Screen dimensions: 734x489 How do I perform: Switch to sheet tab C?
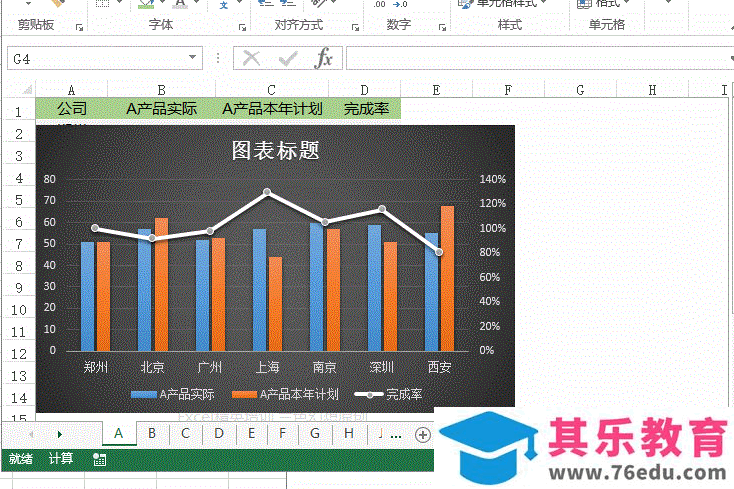[185, 433]
